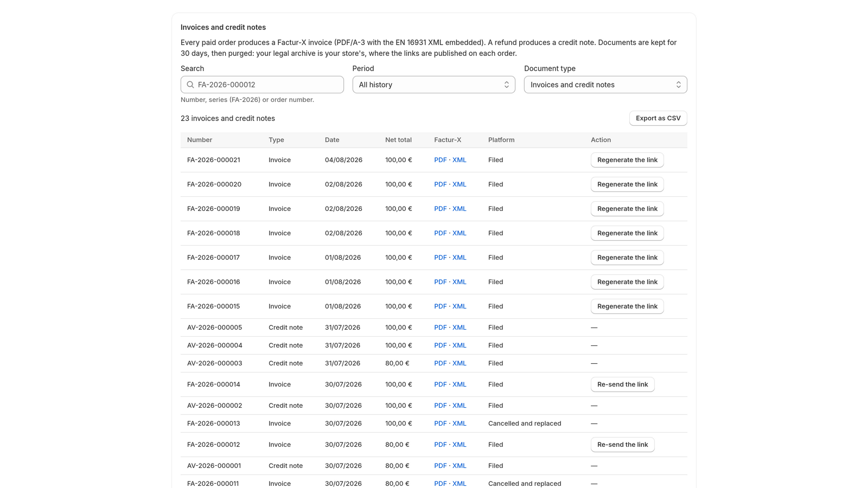Open the PDF of invoice FA-2026-000011
This screenshot has width=868, height=488.
440,484
